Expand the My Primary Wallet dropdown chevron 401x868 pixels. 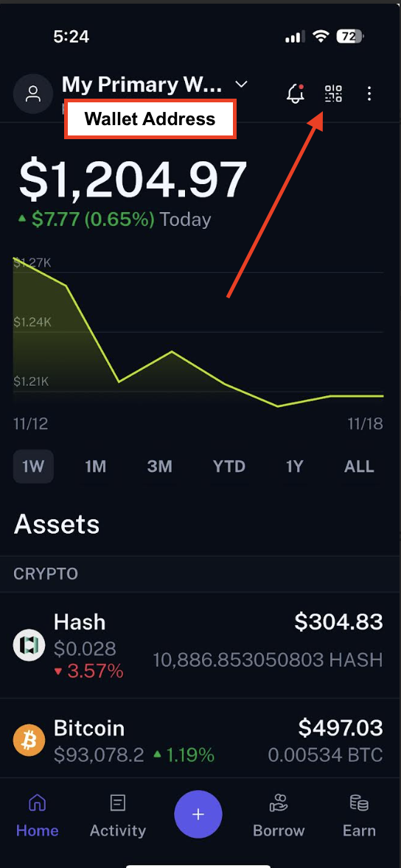241,84
